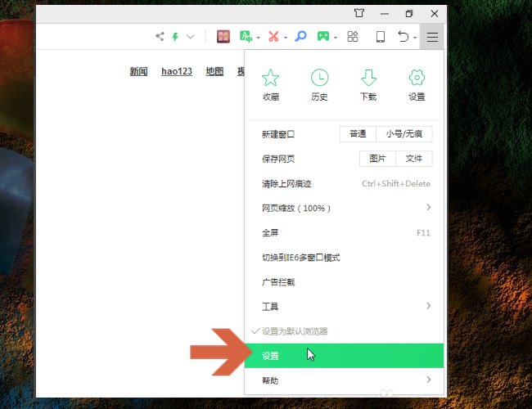Open the screenshot tool dropdown arrow
The width and height of the screenshot is (532, 409).
click(286, 38)
